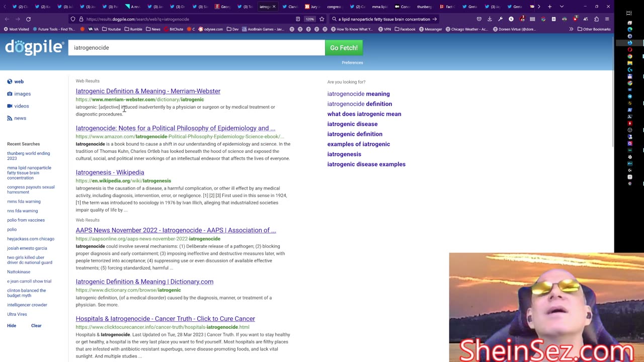Image resolution: width=644 pixels, height=362 pixels.
Task: Open the BitChute bookmark
Action: point(174,29)
